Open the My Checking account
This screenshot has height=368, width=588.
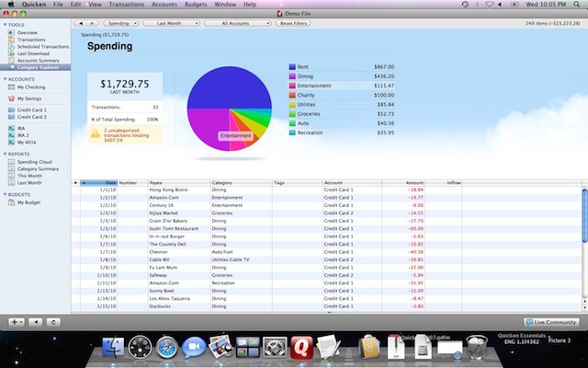click(30, 87)
